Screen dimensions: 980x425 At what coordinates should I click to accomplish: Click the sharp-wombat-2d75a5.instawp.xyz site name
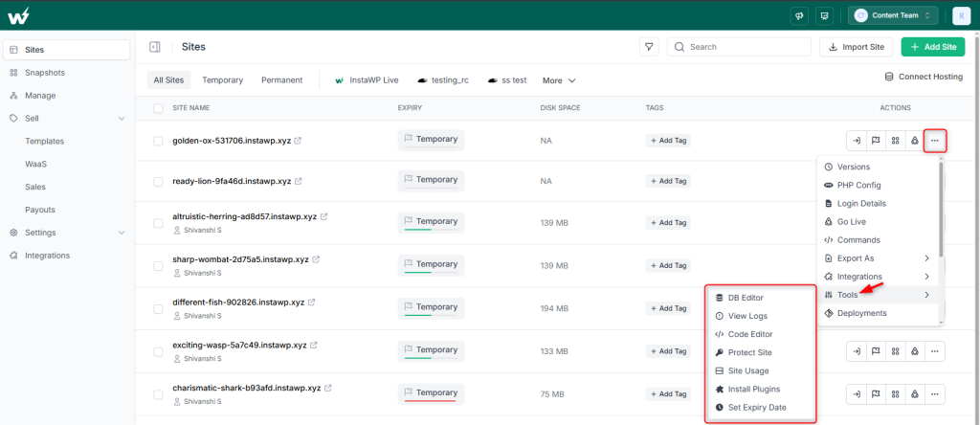point(240,259)
